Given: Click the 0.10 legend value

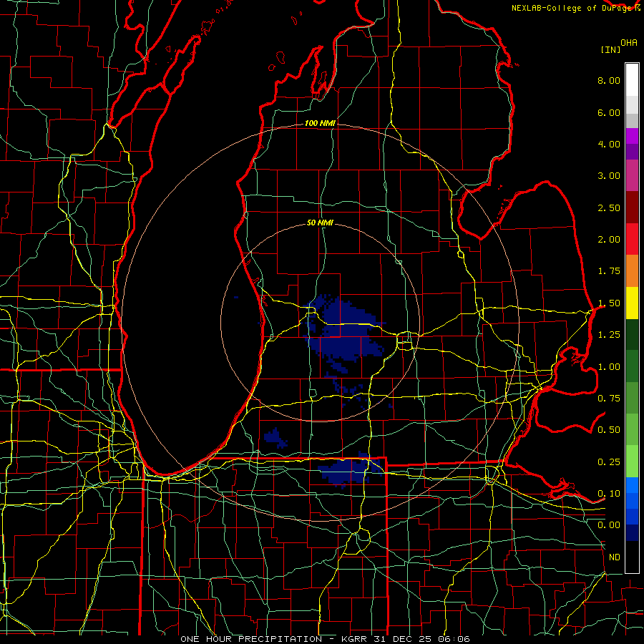Looking at the screenshot, I should pyautogui.click(x=609, y=494).
